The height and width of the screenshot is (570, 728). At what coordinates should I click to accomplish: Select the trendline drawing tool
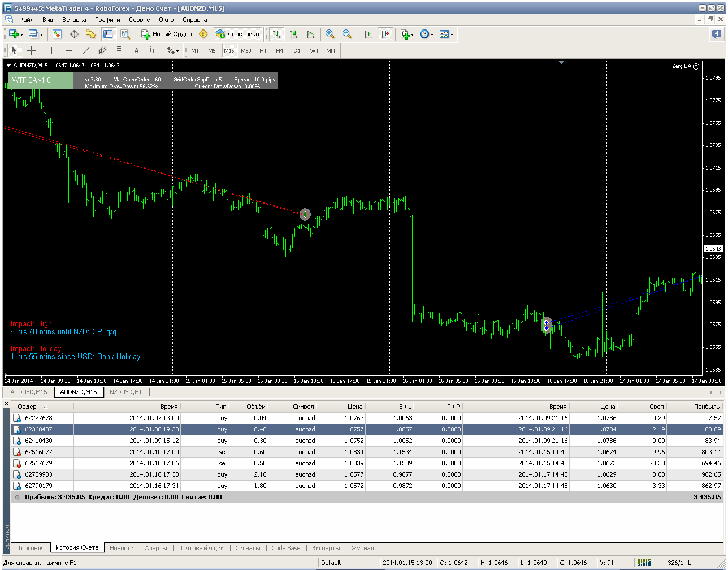[86, 50]
